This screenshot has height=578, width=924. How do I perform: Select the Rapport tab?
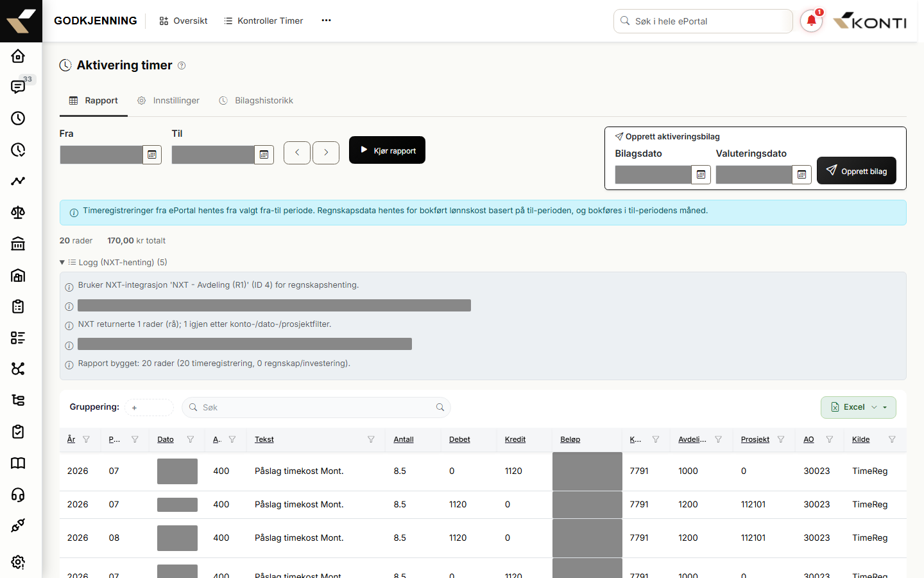pyautogui.click(x=94, y=101)
